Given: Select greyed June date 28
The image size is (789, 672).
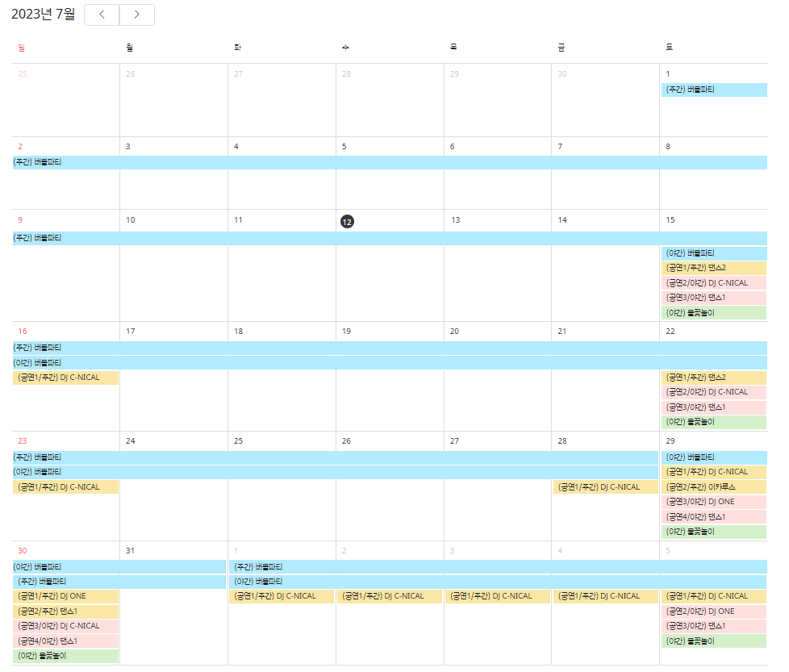Looking at the screenshot, I should (x=346, y=74).
